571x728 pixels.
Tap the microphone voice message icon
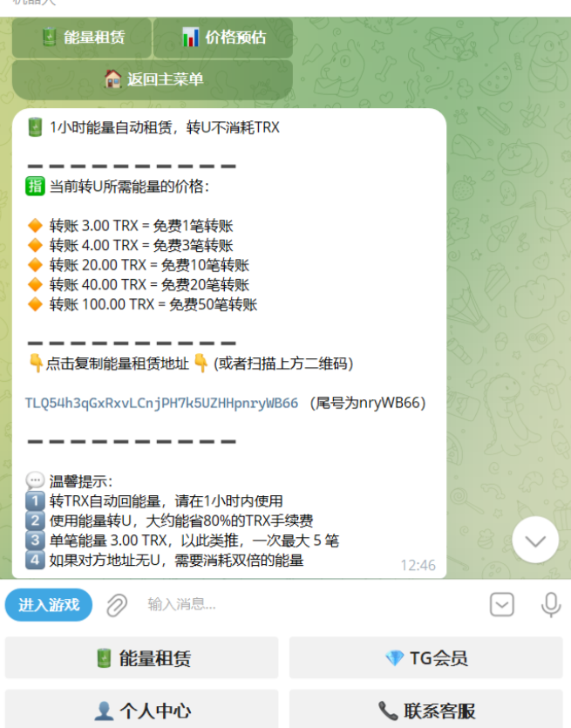coord(551,604)
